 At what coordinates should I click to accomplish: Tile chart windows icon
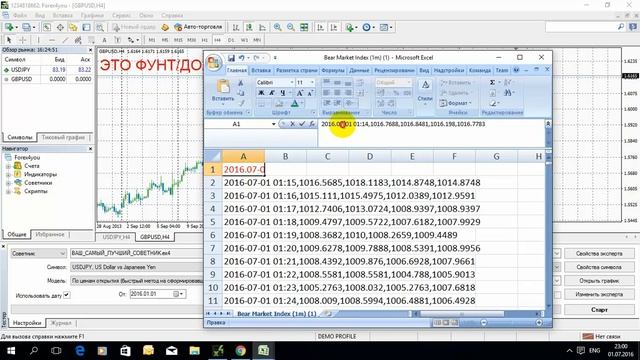pyautogui.click(x=304, y=27)
